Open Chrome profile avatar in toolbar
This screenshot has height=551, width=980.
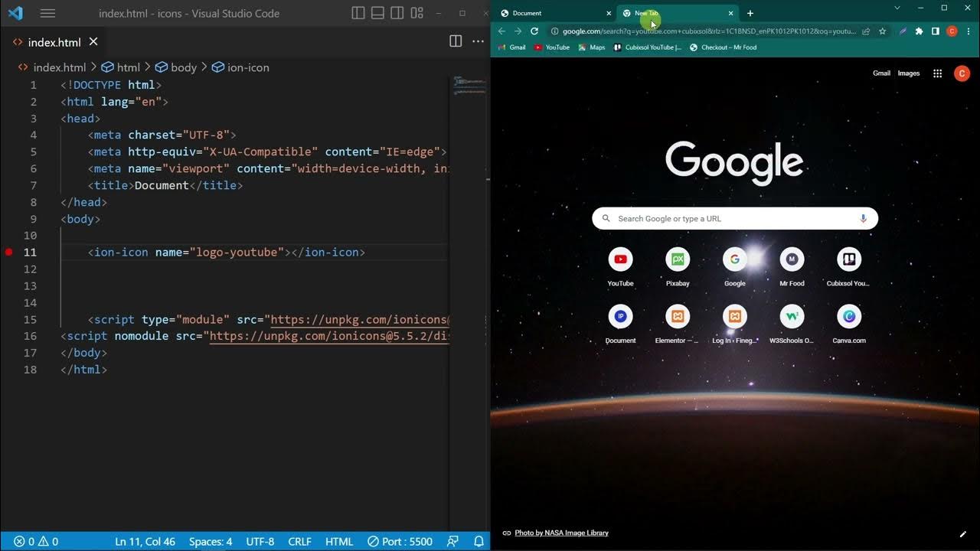point(952,31)
